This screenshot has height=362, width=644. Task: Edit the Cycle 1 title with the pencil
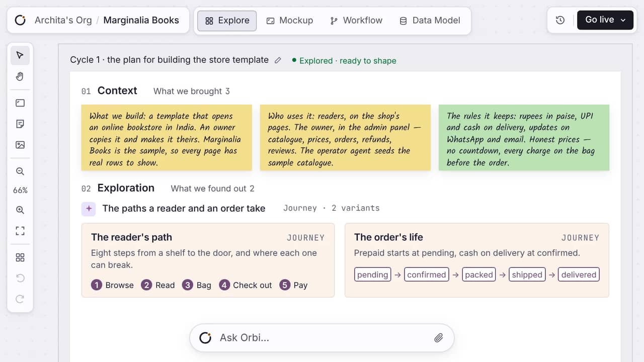[278, 60]
